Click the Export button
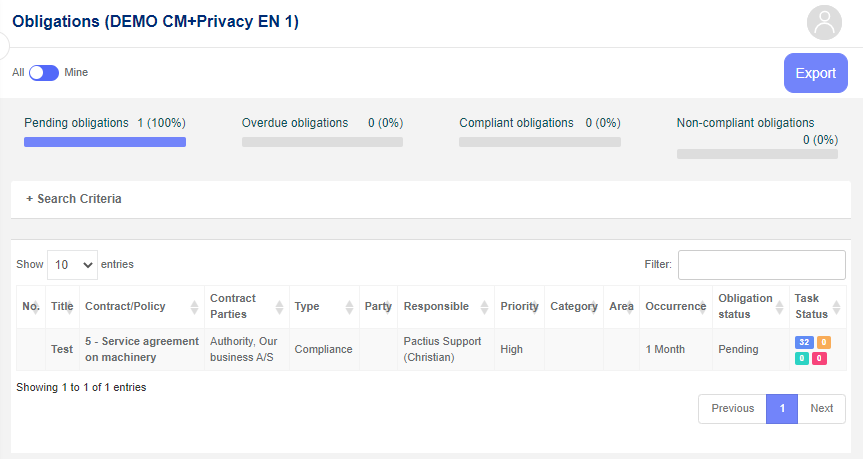The width and height of the screenshot is (863, 459). (816, 73)
